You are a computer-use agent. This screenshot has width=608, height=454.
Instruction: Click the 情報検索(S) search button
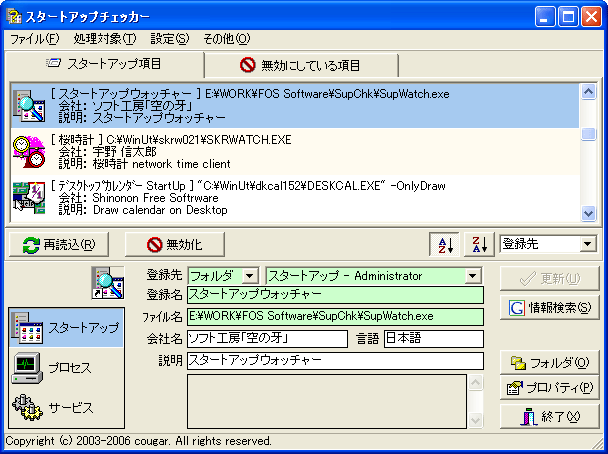[549, 308]
